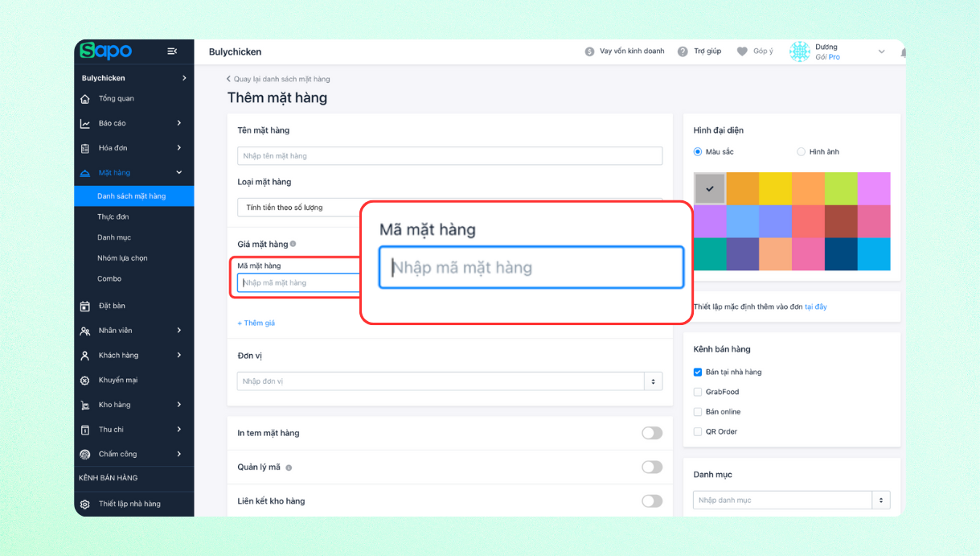The width and height of the screenshot is (980, 556).
Task: Select the Màu sắc radio button
Action: coord(698,151)
